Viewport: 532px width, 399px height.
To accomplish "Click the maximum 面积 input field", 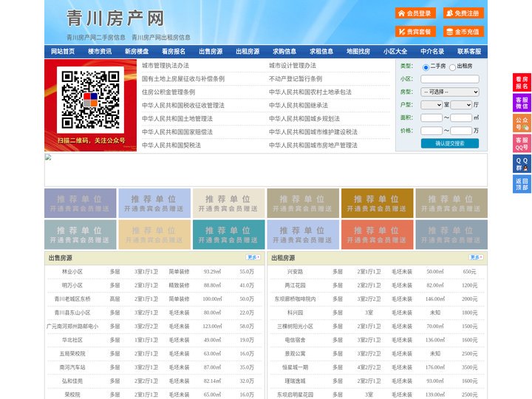I will pyautogui.click(x=461, y=117).
